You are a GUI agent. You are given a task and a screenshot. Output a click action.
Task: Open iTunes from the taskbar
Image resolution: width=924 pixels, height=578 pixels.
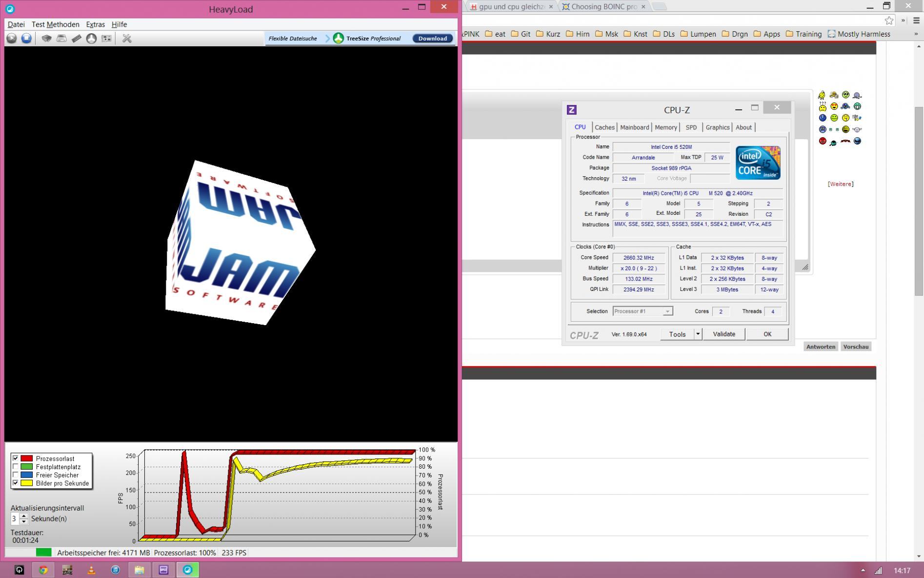[115, 570]
